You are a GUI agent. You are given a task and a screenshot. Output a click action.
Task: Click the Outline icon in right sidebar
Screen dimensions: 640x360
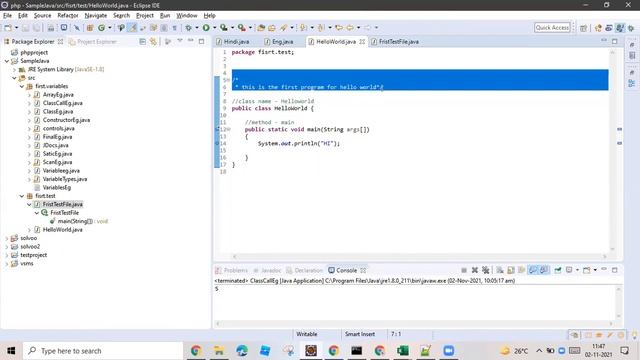pyautogui.click(x=632, y=83)
